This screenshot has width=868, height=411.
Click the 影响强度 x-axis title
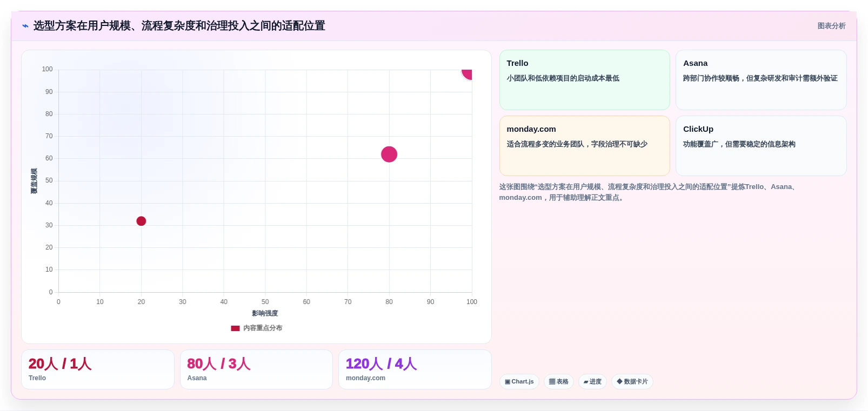tap(265, 313)
